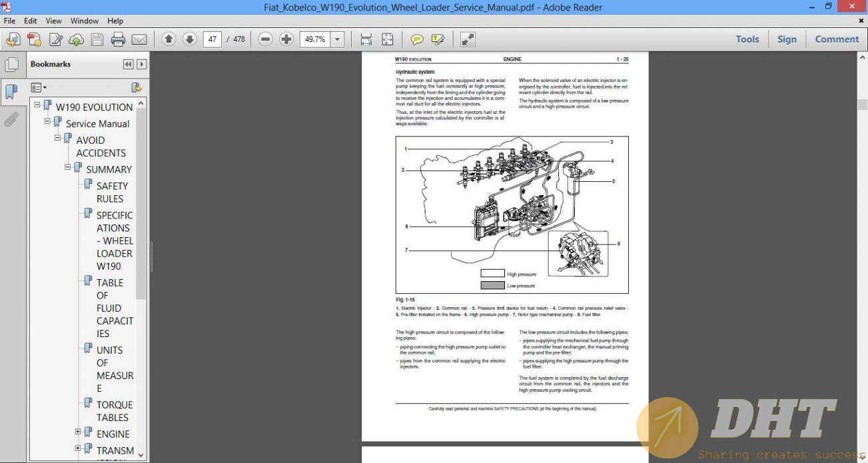The width and height of the screenshot is (868, 463).
Task: Collapse the Bookmarks pane with the double-arrow button
Action: pyautogui.click(x=129, y=64)
